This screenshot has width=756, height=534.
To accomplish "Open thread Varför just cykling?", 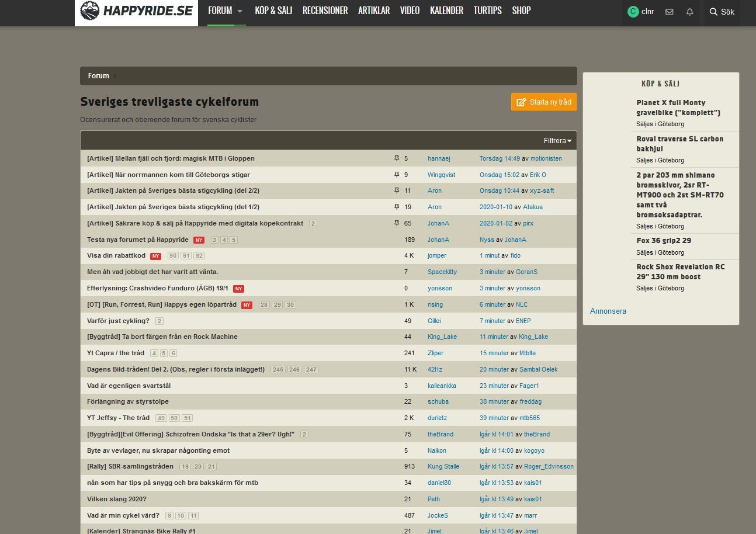I will (x=118, y=321).
